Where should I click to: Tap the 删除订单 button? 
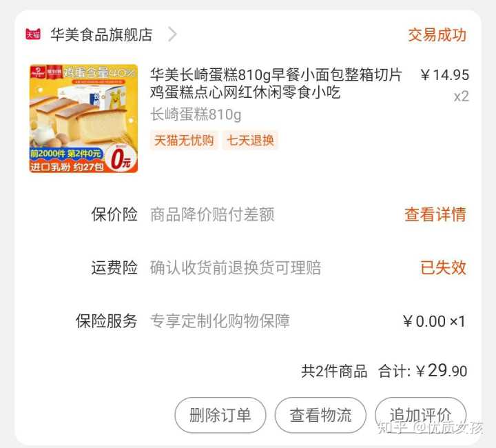coord(220,415)
